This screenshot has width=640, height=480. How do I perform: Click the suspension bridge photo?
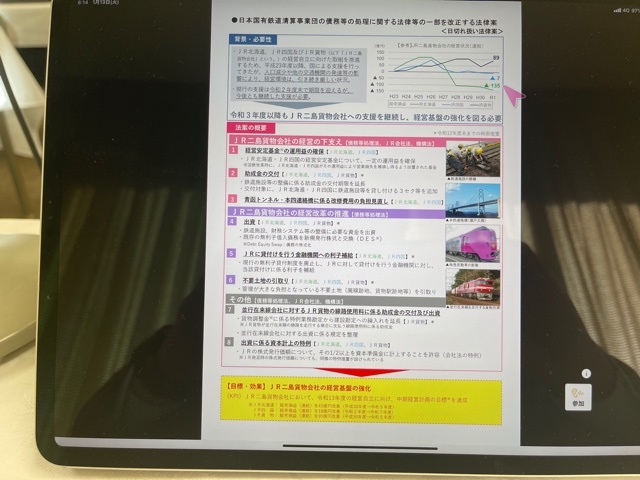click(473, 200)
